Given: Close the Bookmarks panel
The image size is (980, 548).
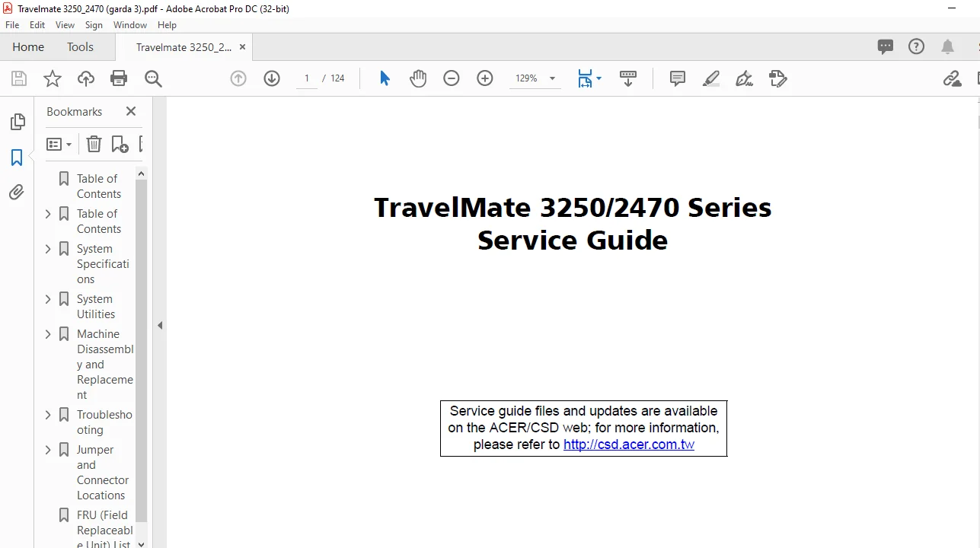Looking at the screenshot, I should point(131,111).
